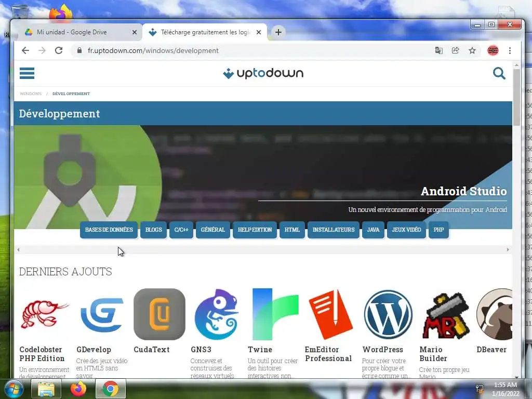The width and height of the screenshot is (532, 399).
Task: Close the Uptodown tab
Action: [259, 32]
